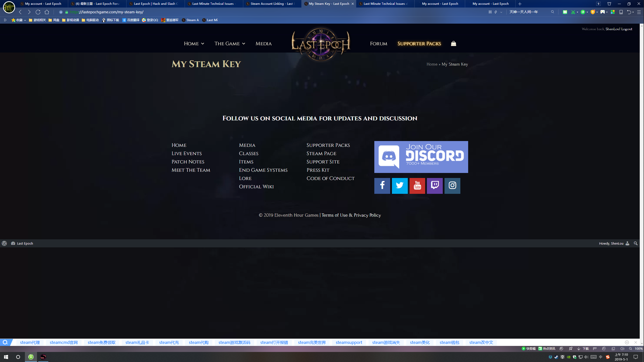Open the shopping bag cart icon
The width and height of the screenshot is (644, 362).
(453, 43)
